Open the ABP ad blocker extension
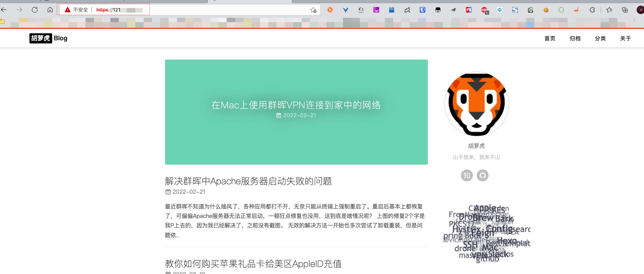This screenshot has width=644, height=274. pyautogui.click(x=484, y=10)
